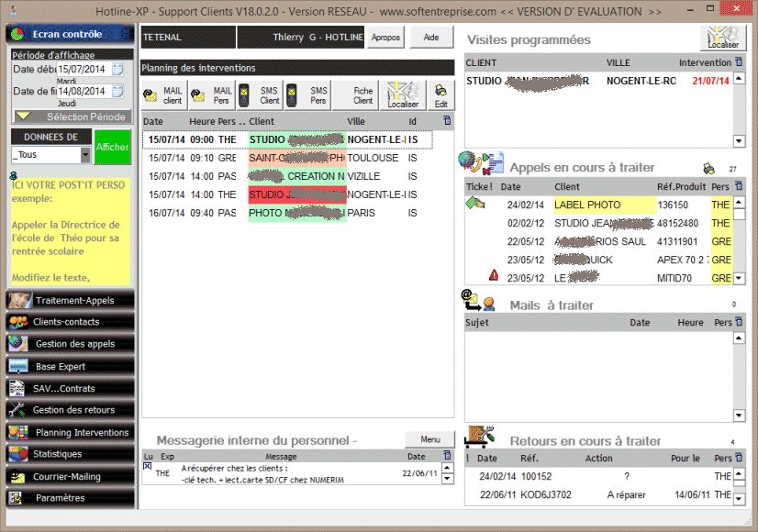Go to Planning Interventions in sidebar
Image resolution: width=758 pixels, height=532 pixels.
pyautogui.click(x=70, y=433)
